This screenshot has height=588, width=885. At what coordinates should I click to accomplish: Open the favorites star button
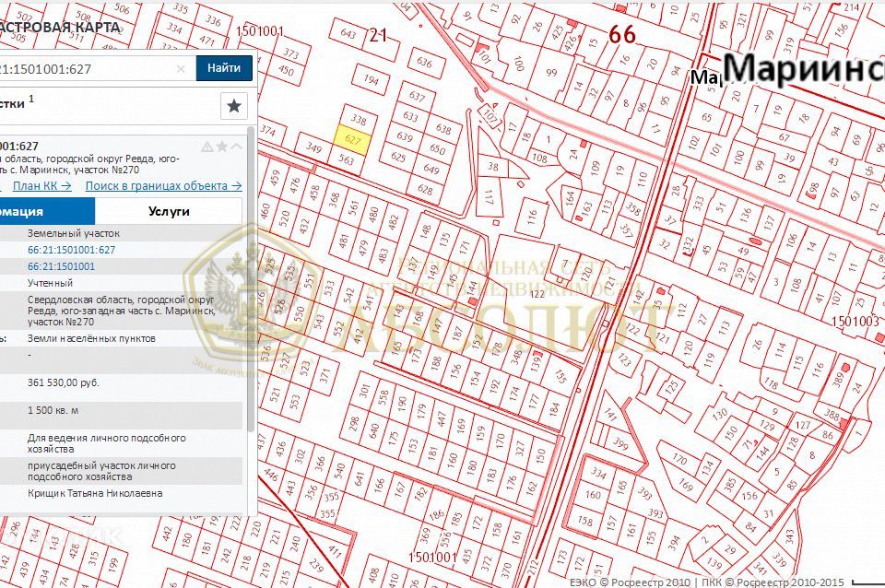233,105
